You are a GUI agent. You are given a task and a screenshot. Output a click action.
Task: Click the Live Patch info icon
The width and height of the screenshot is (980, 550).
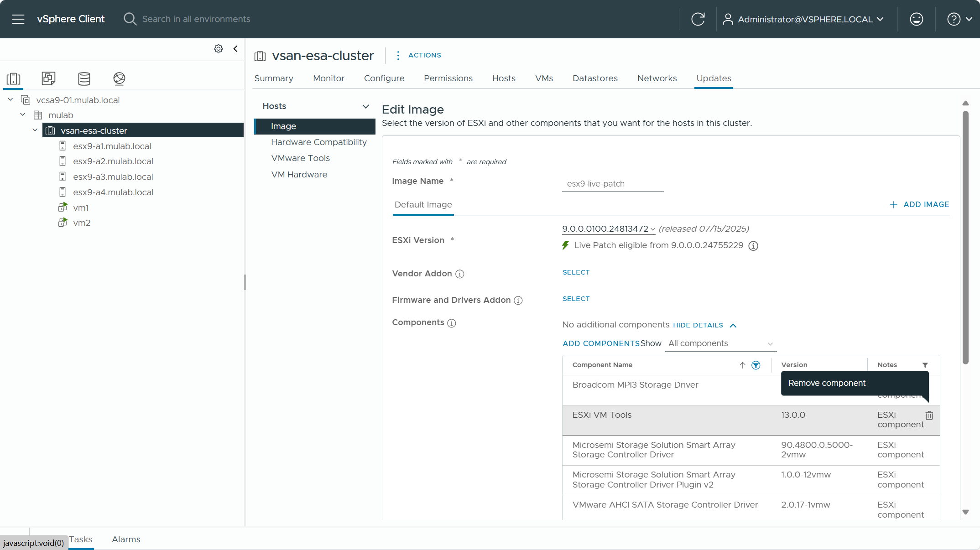pyautogui.click(x=753, y=246)
